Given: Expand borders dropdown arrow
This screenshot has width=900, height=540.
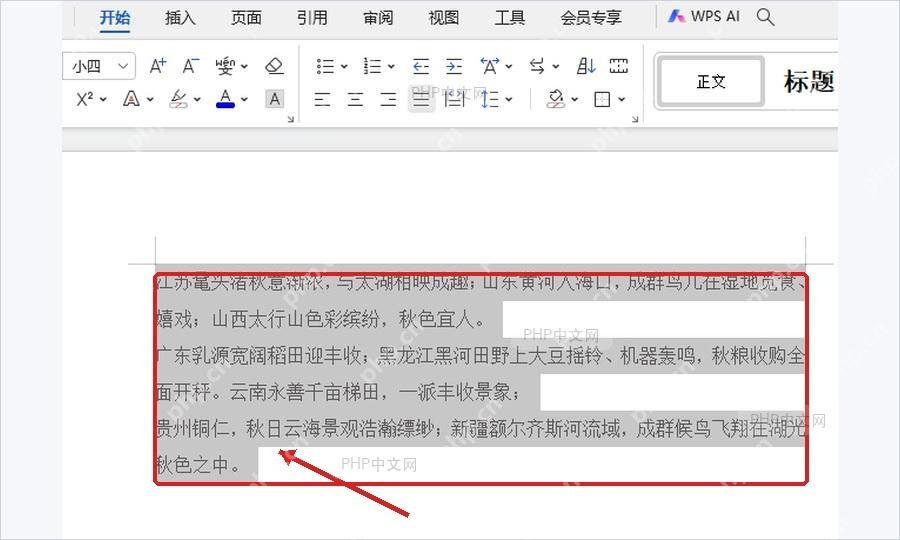Looking at the screenshot, I should (622, 100).
